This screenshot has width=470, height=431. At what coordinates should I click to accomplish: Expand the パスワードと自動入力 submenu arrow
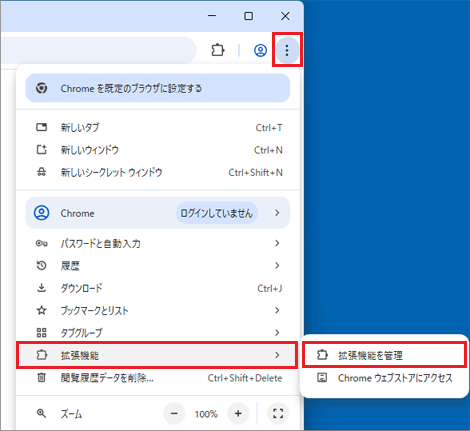pyautogui.click(x=277, y=243)
